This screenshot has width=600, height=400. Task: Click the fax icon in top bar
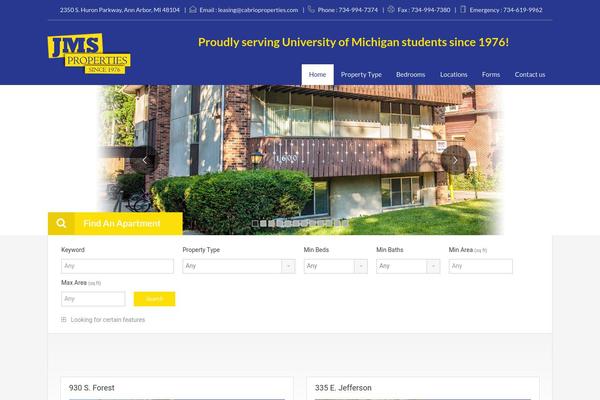(x=391, y=10)
